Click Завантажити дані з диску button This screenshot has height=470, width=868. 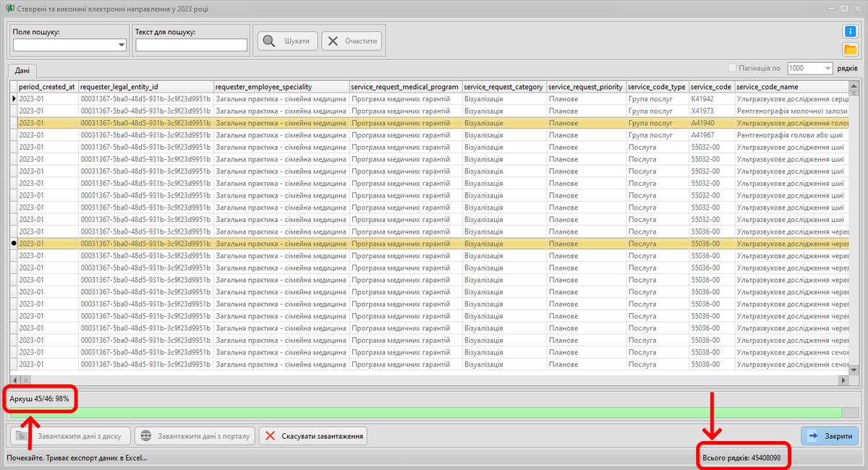(71, 436)
